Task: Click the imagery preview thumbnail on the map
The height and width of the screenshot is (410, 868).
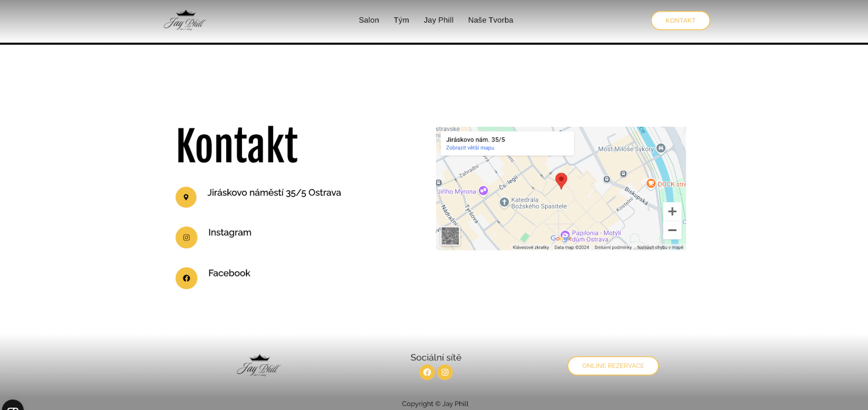Action: [450, 236]
